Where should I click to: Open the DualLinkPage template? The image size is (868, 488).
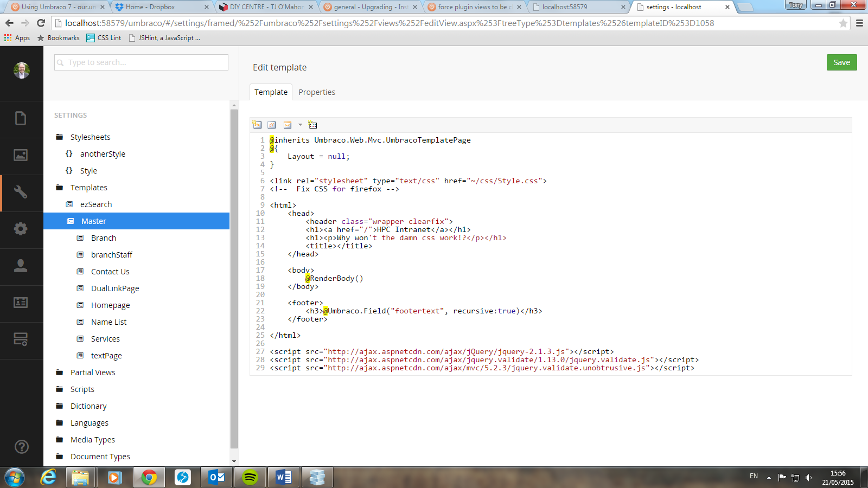click(115, 288)
